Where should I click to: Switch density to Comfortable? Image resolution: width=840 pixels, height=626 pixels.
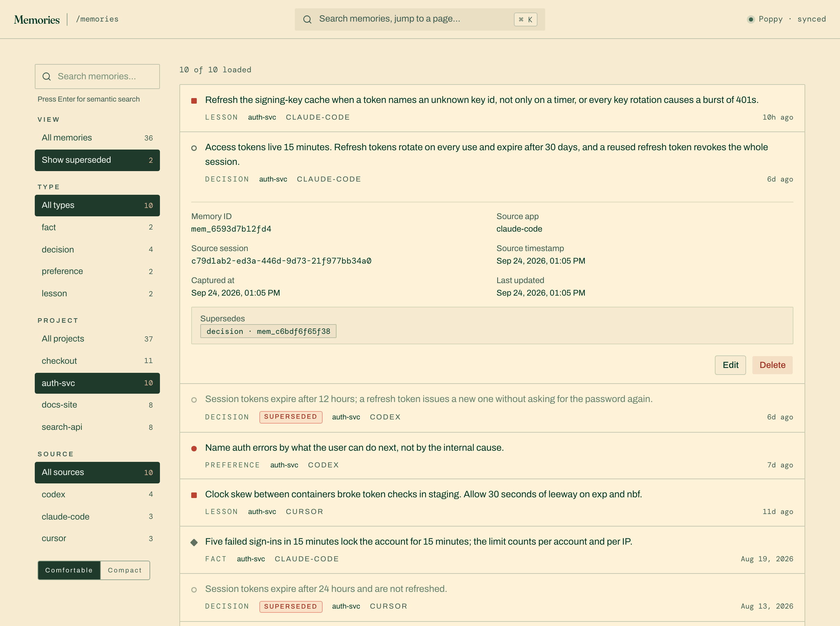(69, 570)
